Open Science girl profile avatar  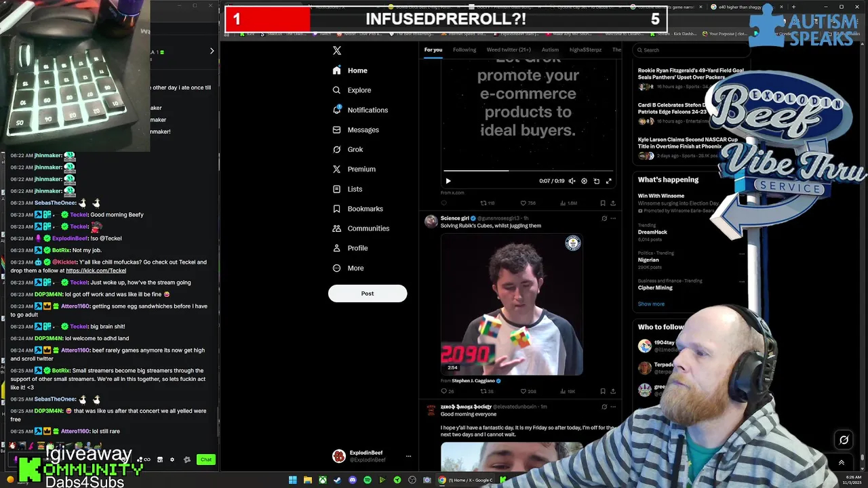tap(431, 221)
